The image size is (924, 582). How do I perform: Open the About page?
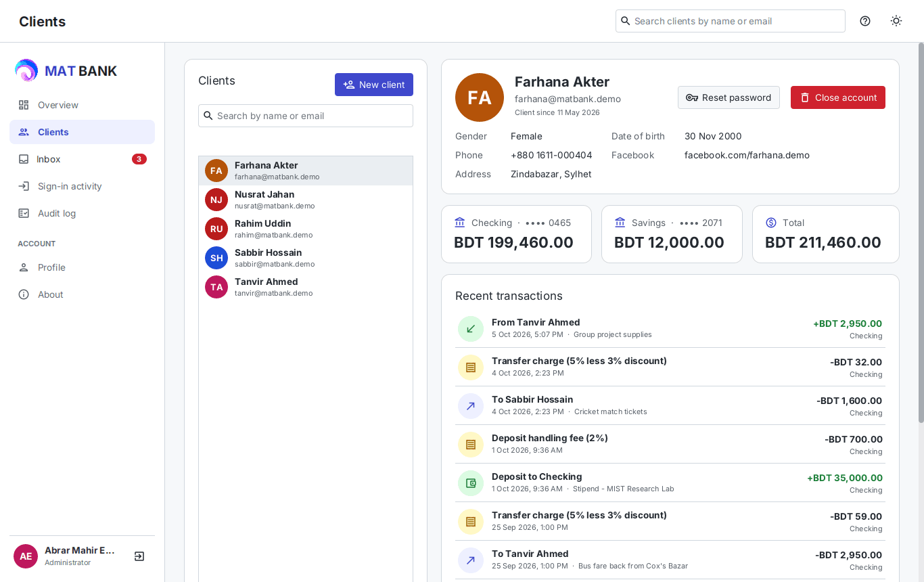pos(82,294)
